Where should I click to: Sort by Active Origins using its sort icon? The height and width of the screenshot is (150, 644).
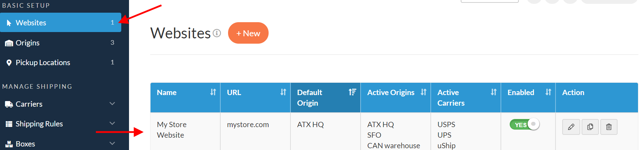coord(423,92)
